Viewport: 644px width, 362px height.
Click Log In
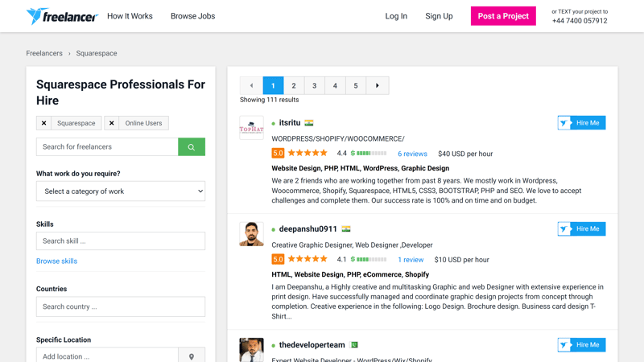pos(396,16)
